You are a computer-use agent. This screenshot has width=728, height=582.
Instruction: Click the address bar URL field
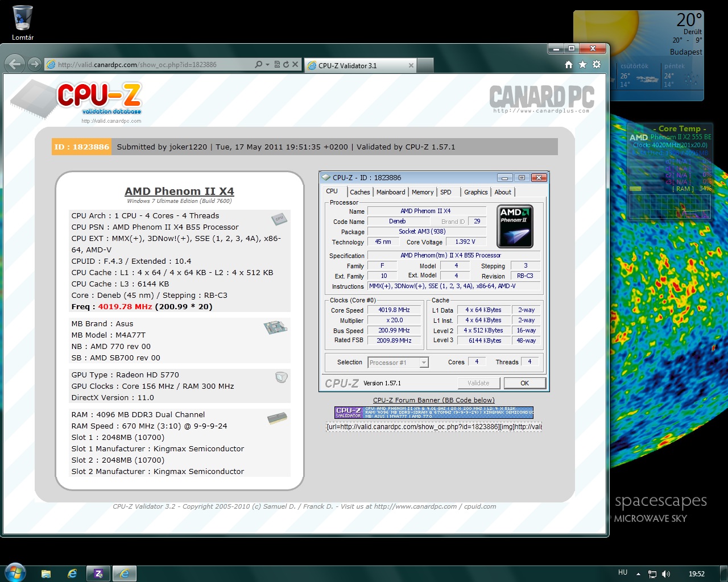[x=148, y=65]
